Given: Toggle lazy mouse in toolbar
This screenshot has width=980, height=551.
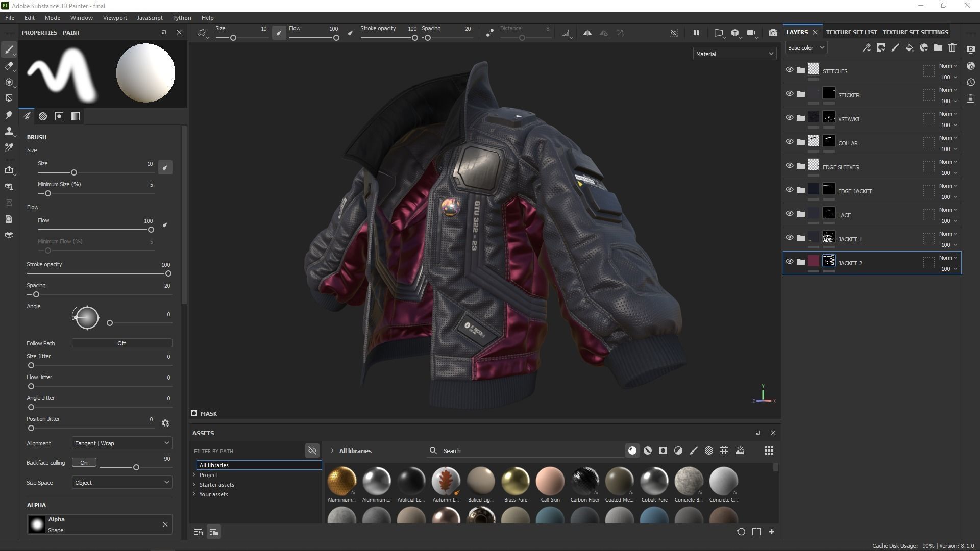Looking at the screenshot, I should pyautogui.click(x=490, y=33).
